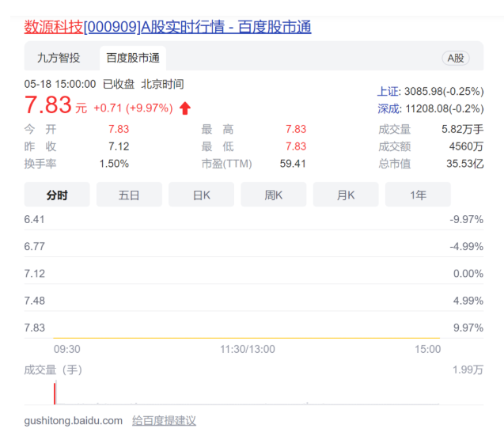Click the A股 market badge
The width and height of the screenshot is (504, 432).
point(457,58)
